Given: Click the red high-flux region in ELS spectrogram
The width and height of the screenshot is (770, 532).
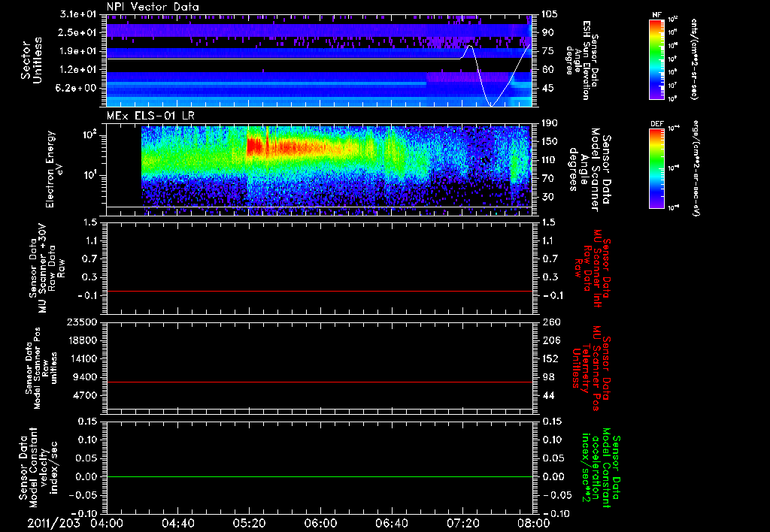Looking at the screenshot, I should point(256,147).
